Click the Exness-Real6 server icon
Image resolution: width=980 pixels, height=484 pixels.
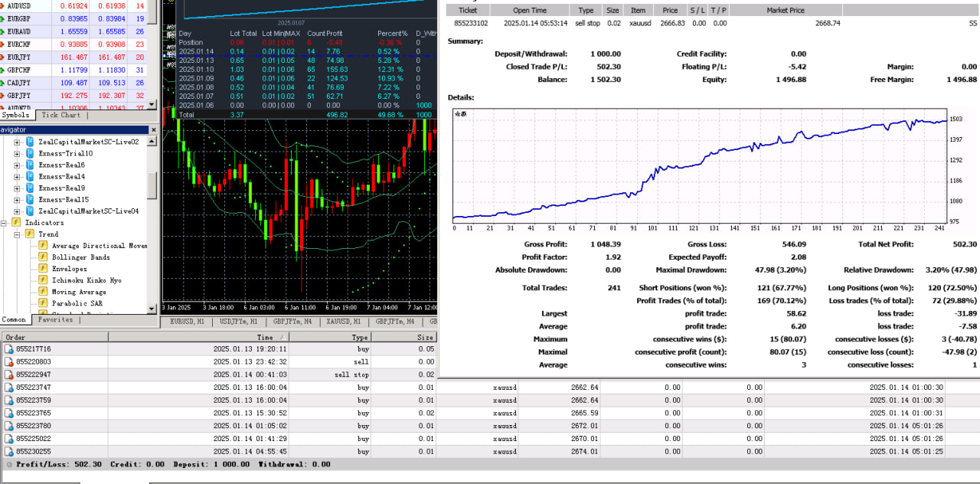[x=30, y=165]
